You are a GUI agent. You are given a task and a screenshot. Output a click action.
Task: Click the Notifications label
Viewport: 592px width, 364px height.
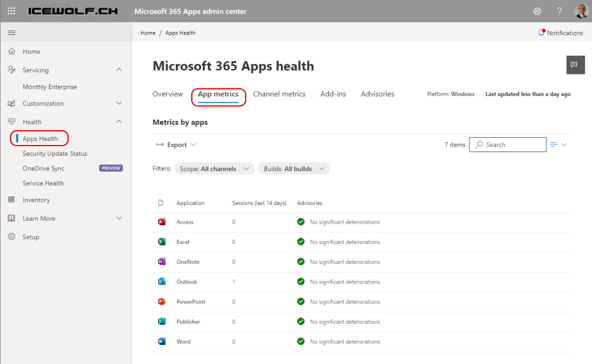565,33
